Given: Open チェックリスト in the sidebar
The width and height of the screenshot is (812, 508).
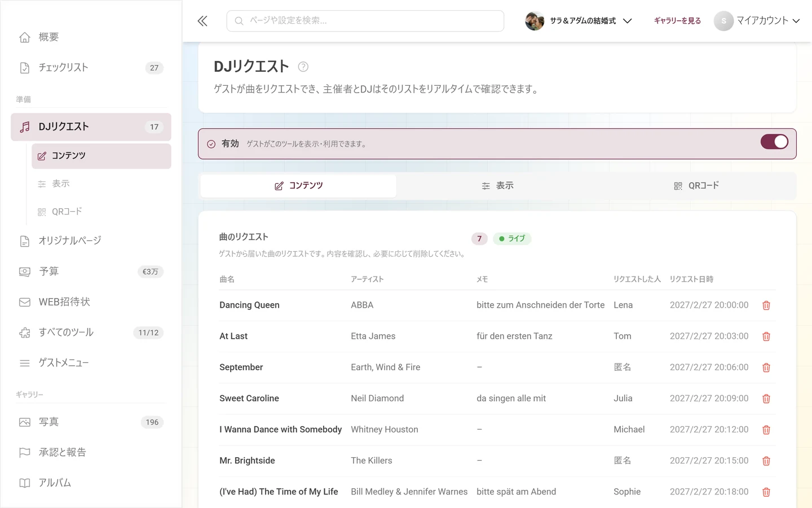Looking at the screenshot, I should tap(91, 68).
